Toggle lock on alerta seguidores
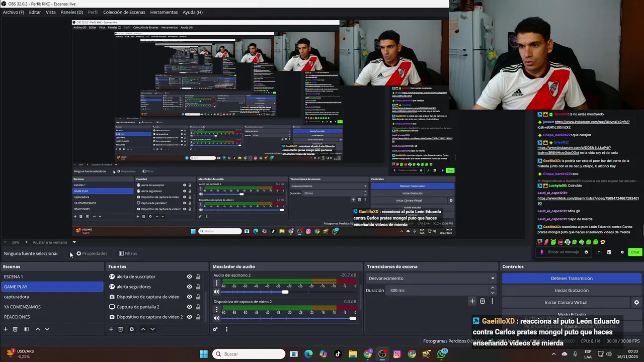 coord(198,287)
